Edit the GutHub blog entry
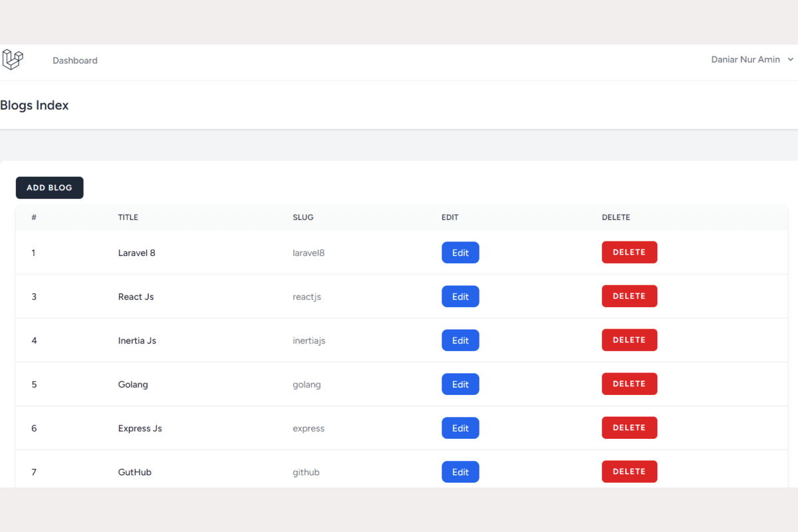The width and height of the screenshot is (798, 532). click(x=460, y=472)
